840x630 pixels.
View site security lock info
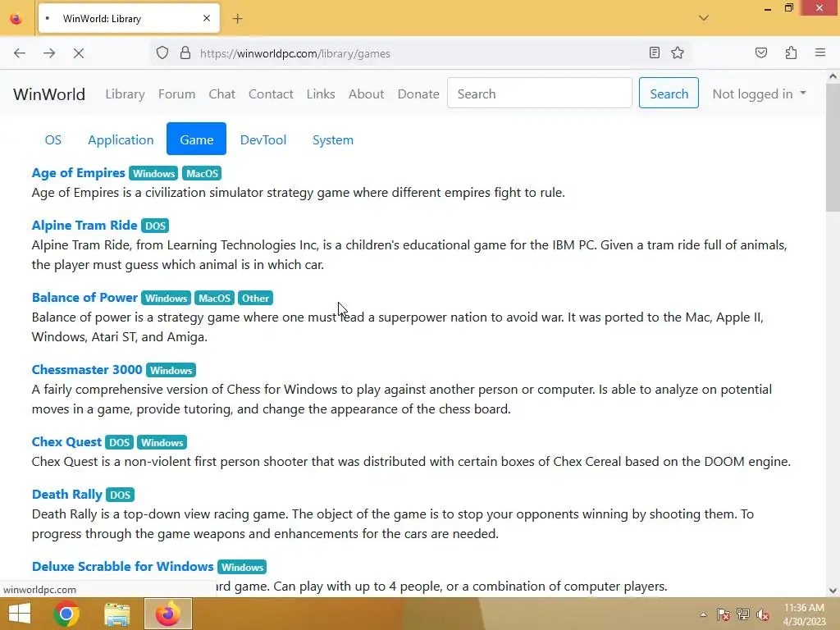[185, 53]
